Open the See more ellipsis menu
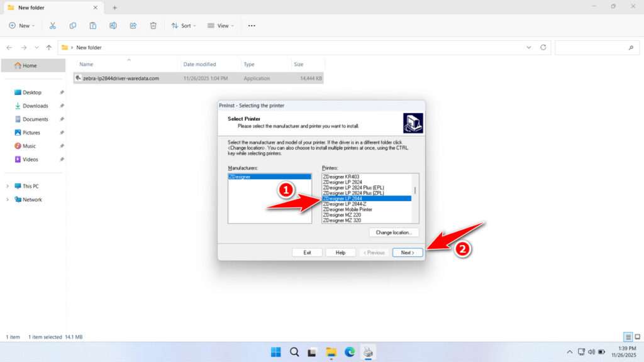 [x=251, y=25]
